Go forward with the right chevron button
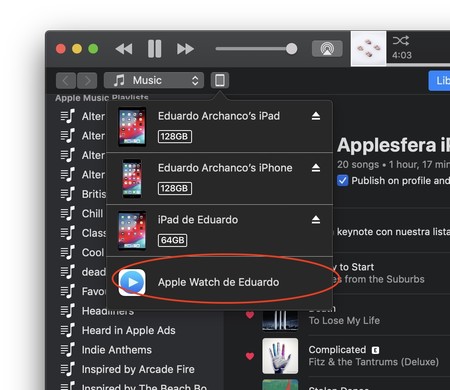 coord(87,80)
